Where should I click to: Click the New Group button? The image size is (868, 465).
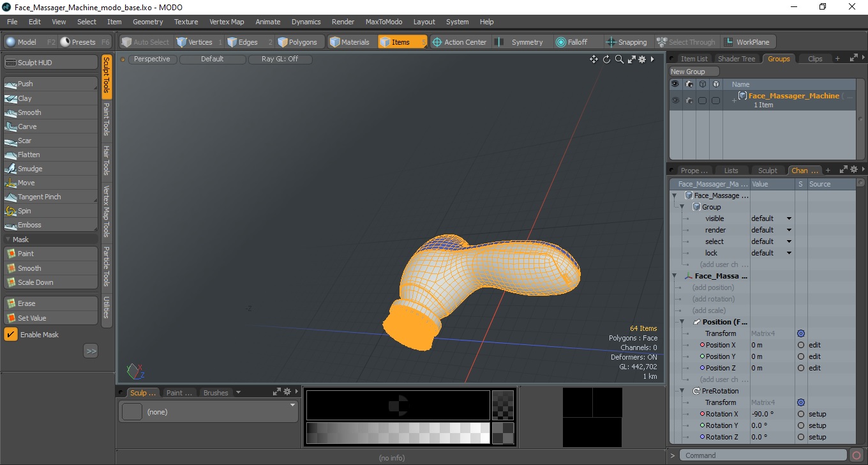pos(694,72)
